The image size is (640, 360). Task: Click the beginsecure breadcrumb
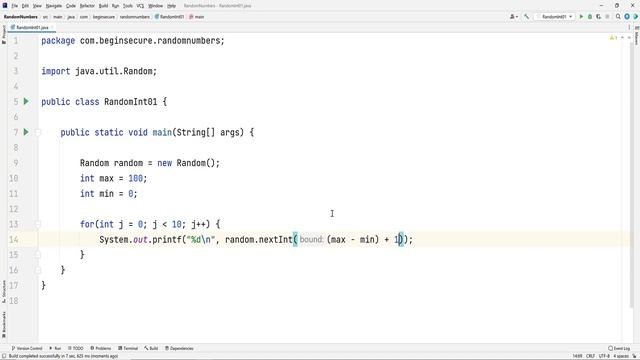[x=104, y=17]
